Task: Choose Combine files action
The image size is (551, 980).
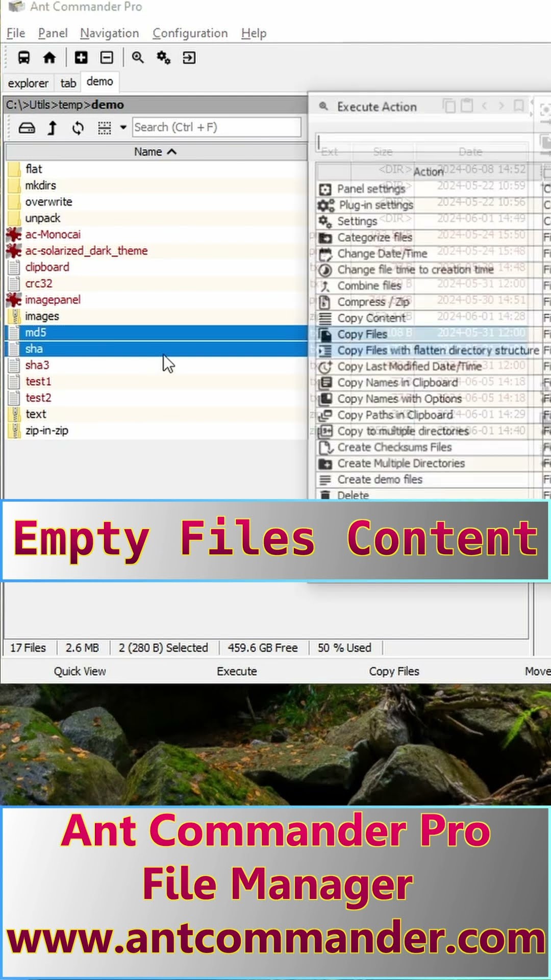Action: pos(429,286)
